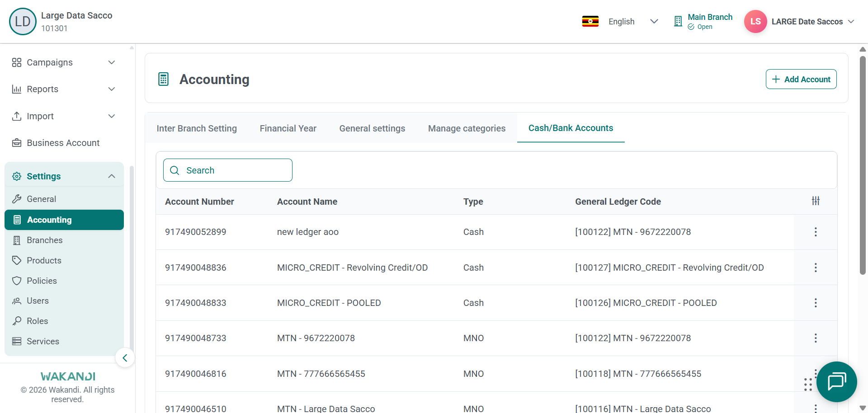Open row menu for MICRO_CREDIT Revolving Credit/OD
Screen dimensions: 868x413
click(816, 268)
